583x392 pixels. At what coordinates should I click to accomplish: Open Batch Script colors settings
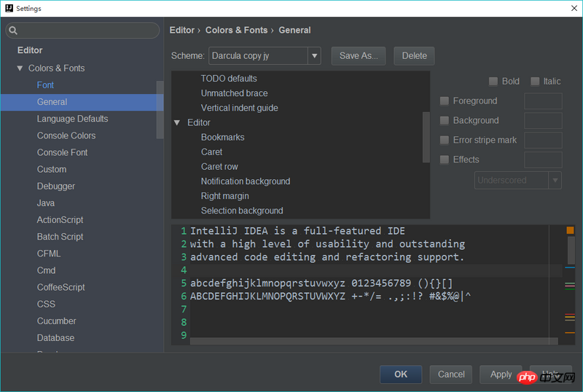(x=60, y=237)
